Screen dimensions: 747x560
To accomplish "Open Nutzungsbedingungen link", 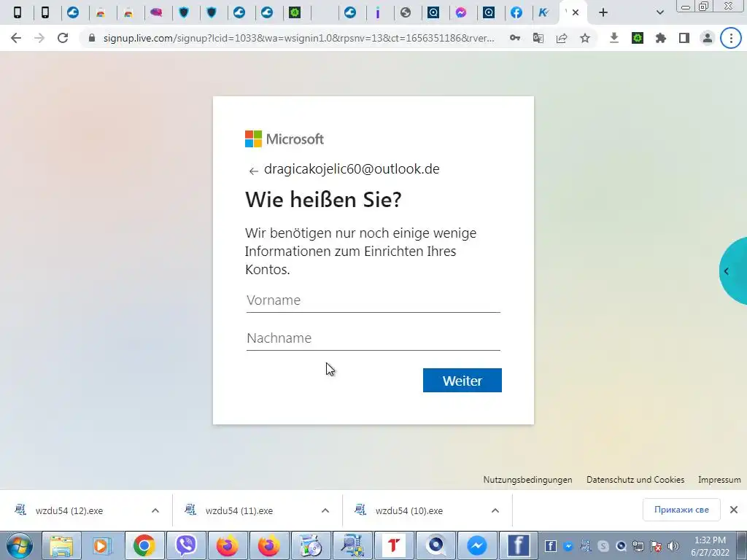I will coord(528,480).
